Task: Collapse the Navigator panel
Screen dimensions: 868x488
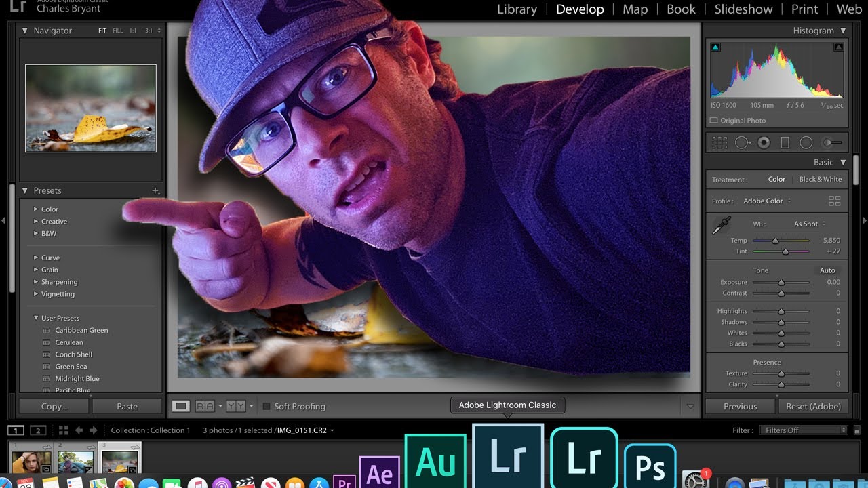Action: point(25,30)
